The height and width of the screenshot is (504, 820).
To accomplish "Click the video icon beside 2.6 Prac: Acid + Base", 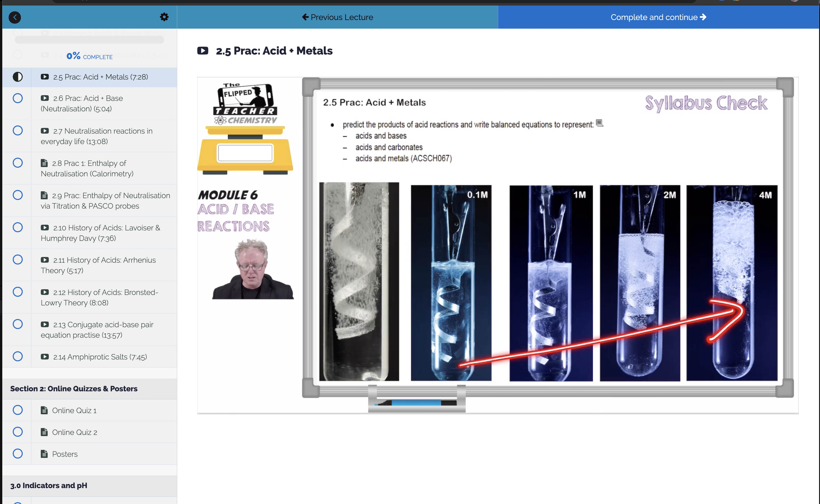I will [45, 98].
